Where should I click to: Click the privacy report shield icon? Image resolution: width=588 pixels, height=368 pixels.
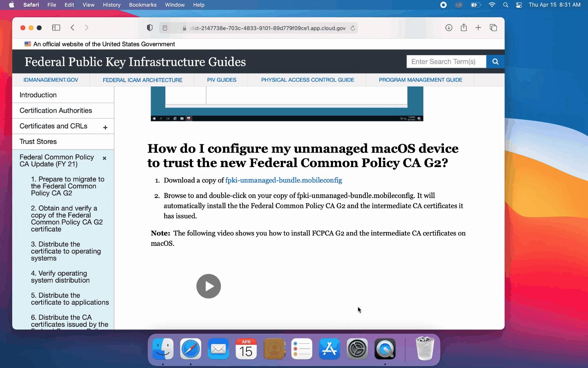(x=150, y=28)
